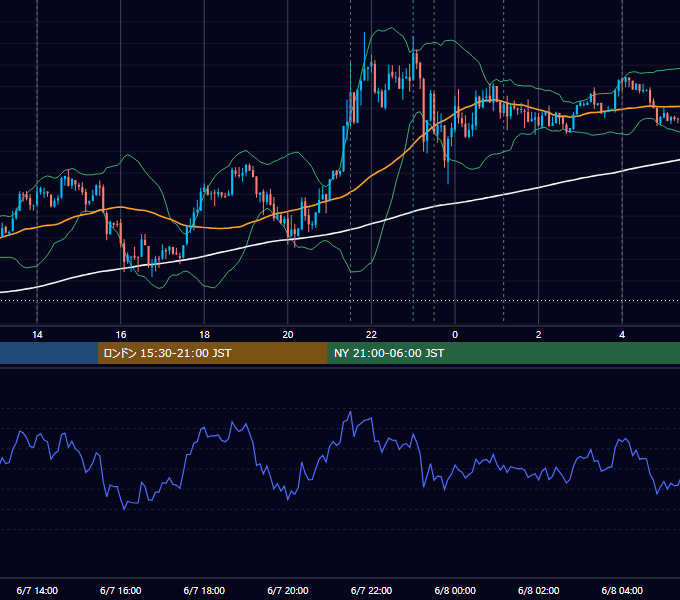Click the 20 hour label on price chart axis
680x600 pixels.
288,335
